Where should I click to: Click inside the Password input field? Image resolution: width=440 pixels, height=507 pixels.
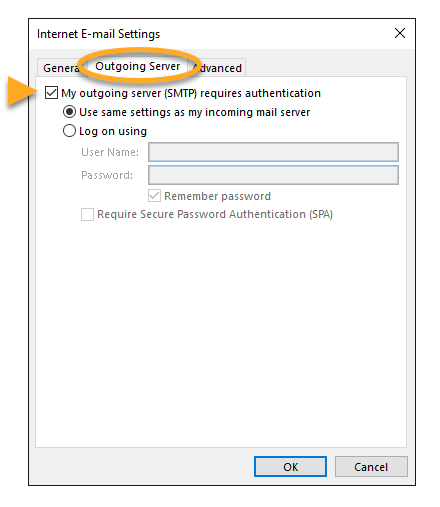click(273, 175)
